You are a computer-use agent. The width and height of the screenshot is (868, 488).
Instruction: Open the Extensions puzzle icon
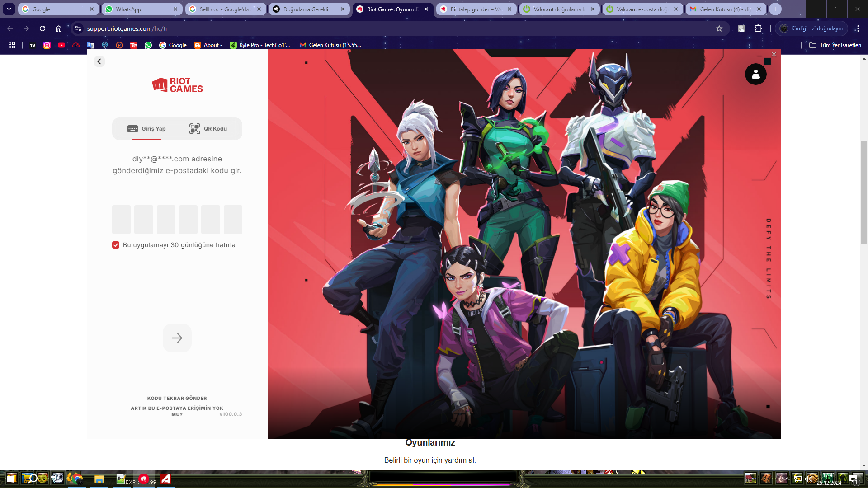758,28
